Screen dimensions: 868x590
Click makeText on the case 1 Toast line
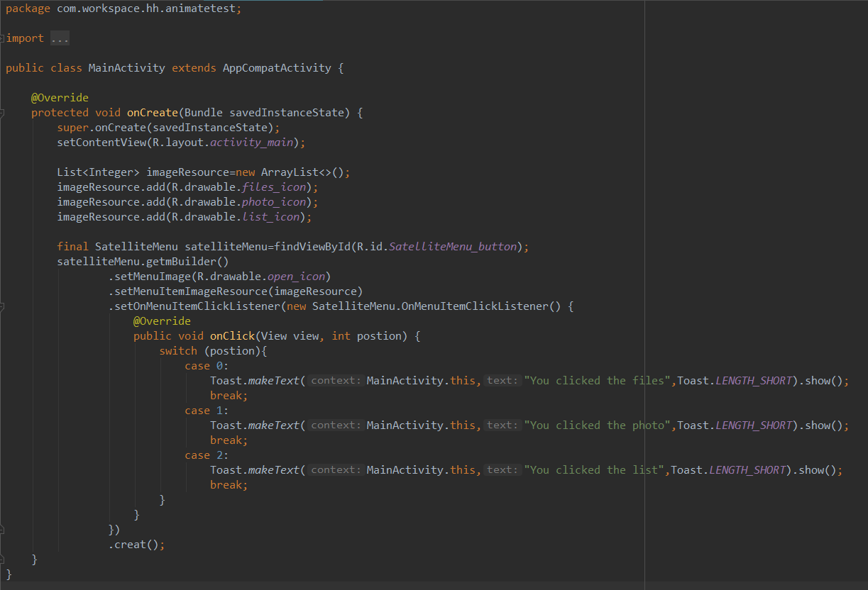[x=274, y=425]
